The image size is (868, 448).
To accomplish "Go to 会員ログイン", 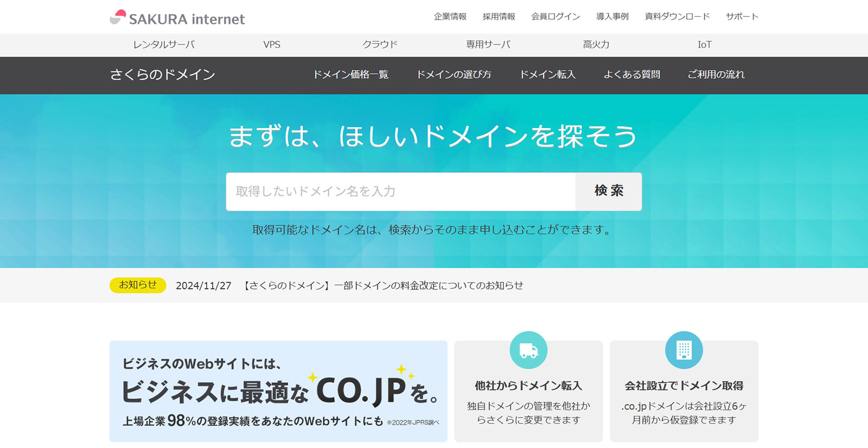I will click(556, 16).
